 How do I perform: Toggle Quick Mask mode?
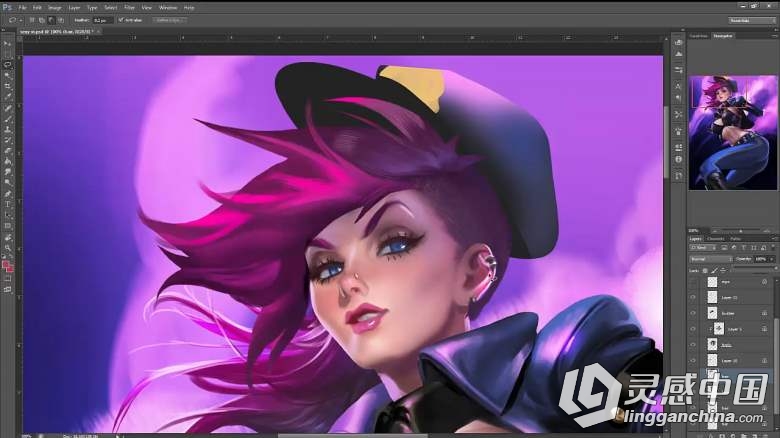(x=7, y=279)
